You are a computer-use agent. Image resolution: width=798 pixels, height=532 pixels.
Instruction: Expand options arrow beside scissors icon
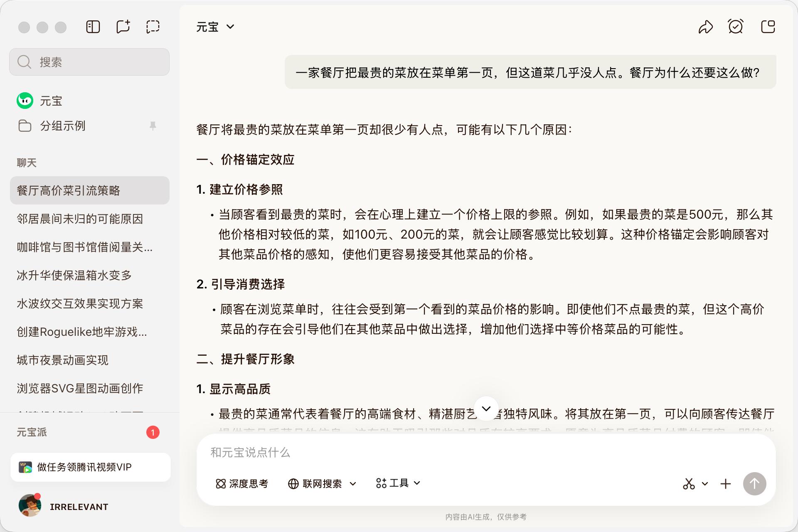click(705, 484)
